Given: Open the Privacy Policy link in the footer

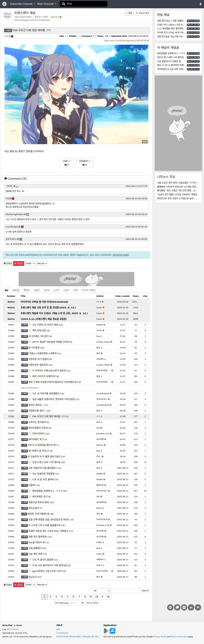Looking at the screenshot, I should [x=160, y=637].
